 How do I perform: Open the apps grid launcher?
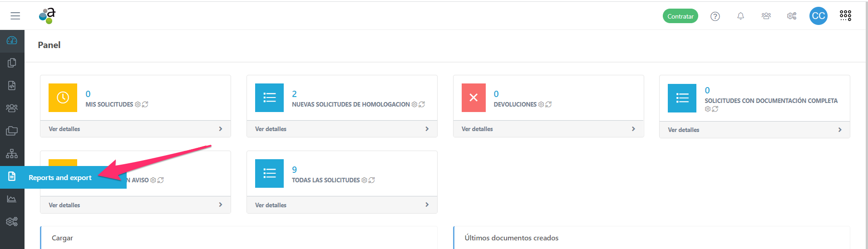[845, 16]
